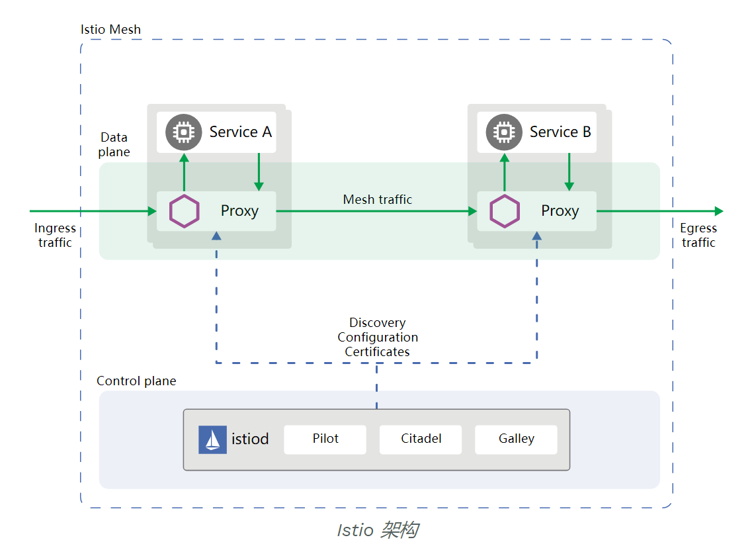Click the istiod sailboat logo
The image size is (756, 554).
(x=212, y=439)
